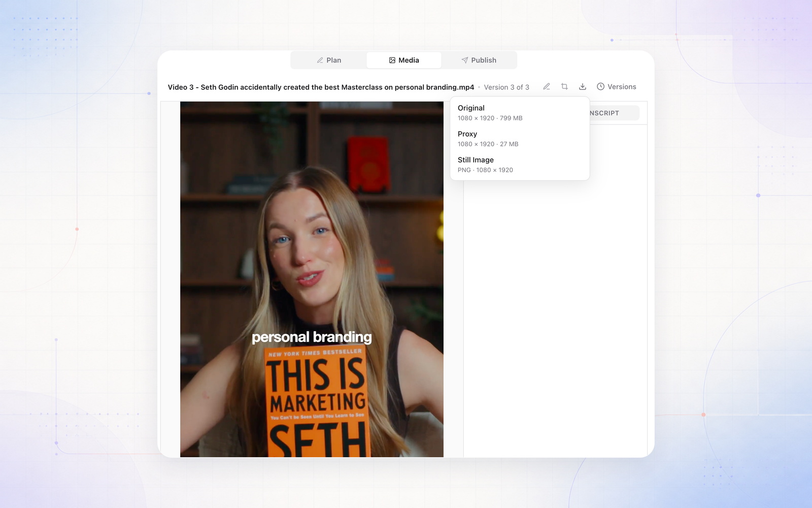
Task: Click the Version 3 of 3 label
Action: tap(506, 87)
